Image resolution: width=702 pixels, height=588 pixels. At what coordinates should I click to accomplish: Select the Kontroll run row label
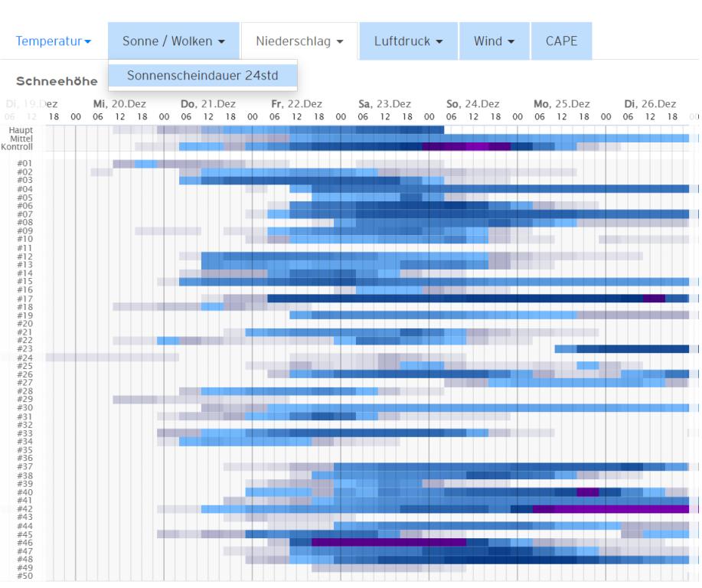[18, 147]
